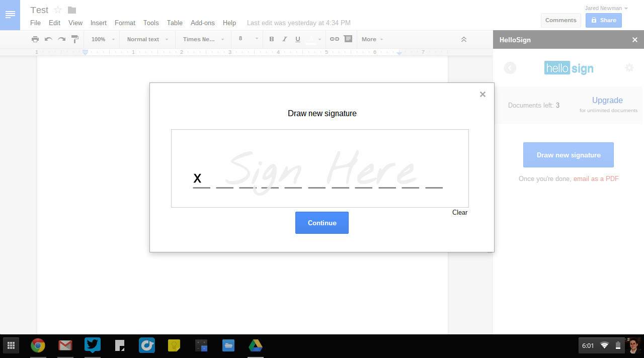Toggle bold formatting

tap(272, 39)
